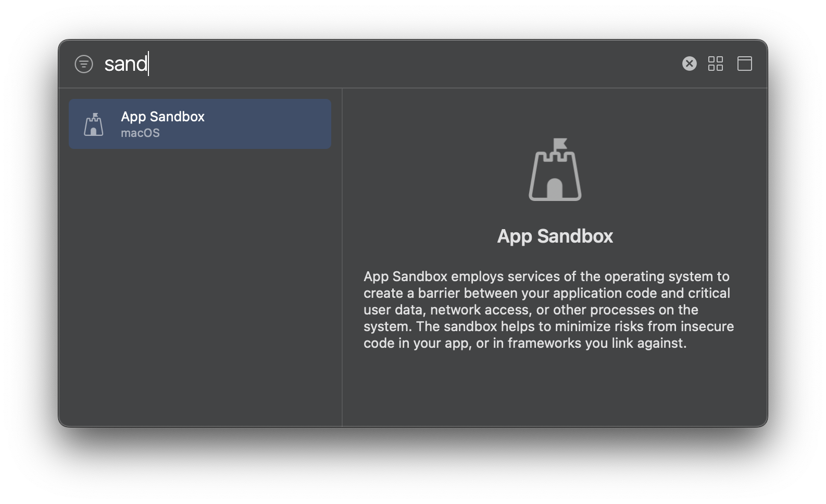Viewport: 826px width, 504px height.
Task: Clear the search text with the X button
Action: tap(689, 64)
